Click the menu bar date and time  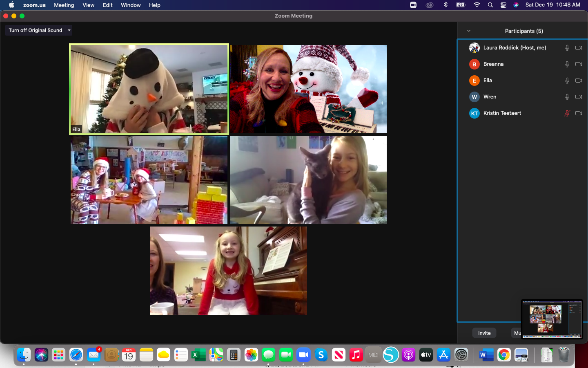coord(552,5)
